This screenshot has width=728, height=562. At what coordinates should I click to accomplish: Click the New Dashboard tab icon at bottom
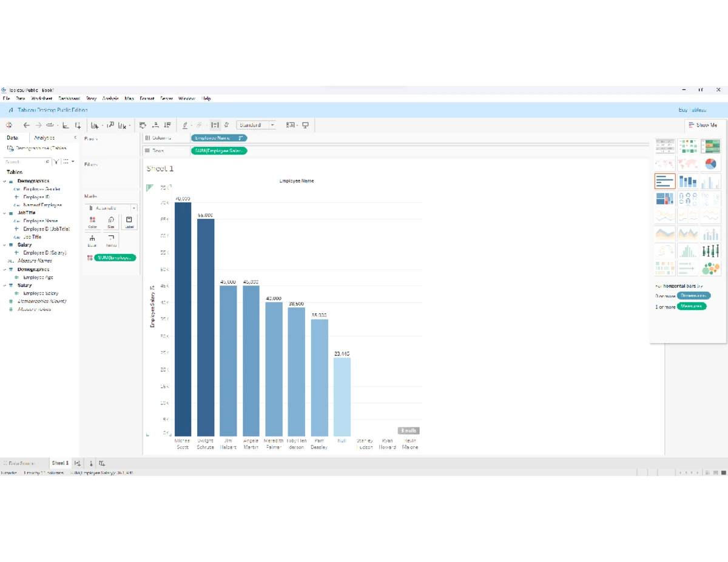coord(90,463)
